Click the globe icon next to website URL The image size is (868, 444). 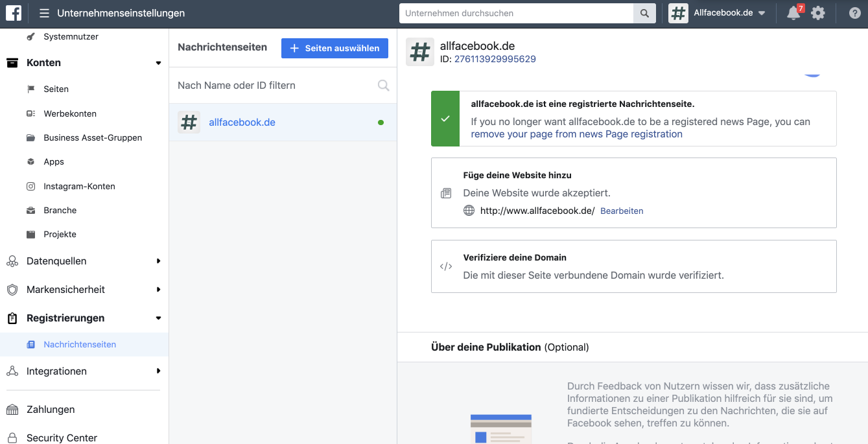click(x=469, y=211)
